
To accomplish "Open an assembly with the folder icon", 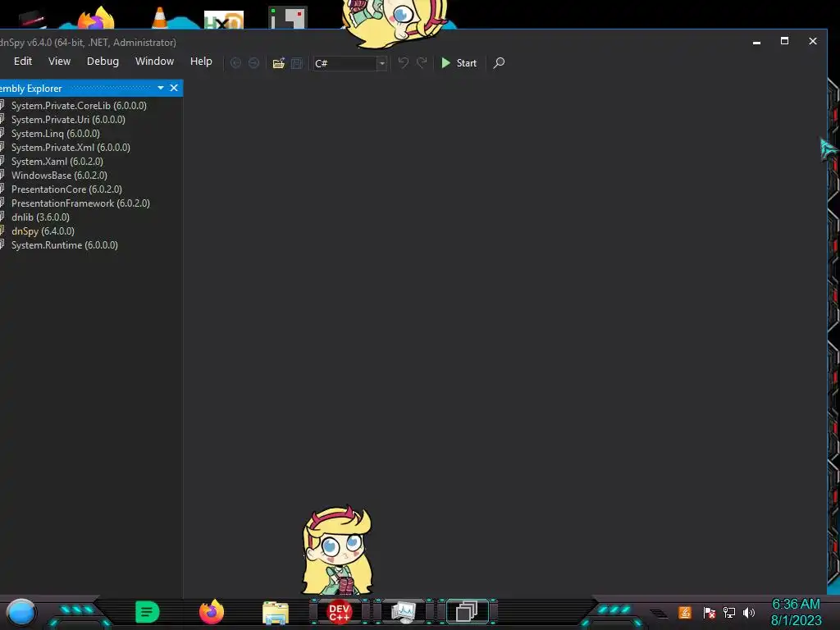I will [x=279, y=63].
